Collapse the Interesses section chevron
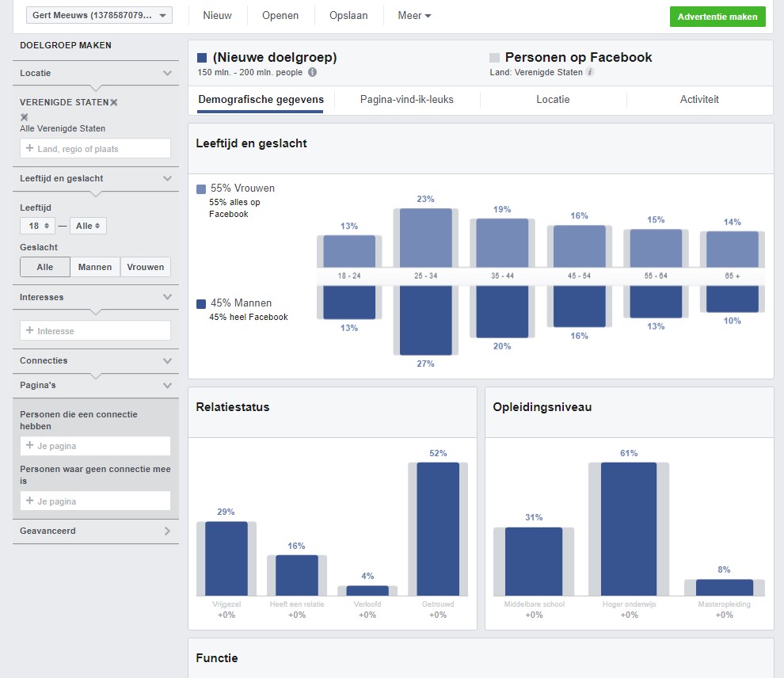The image size is (784, 678). point(168,297)
